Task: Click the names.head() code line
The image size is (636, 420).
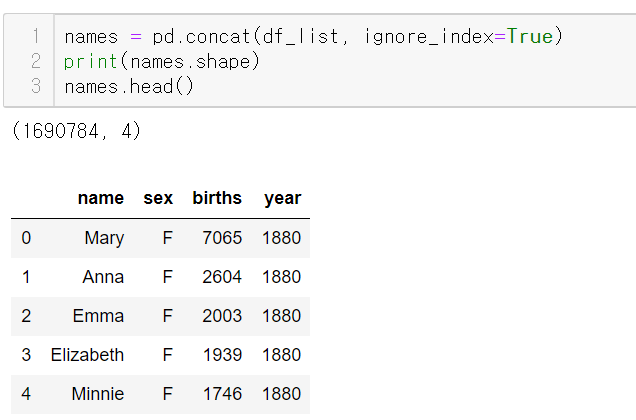Action: pyautogui.click(x=129, y=86)
